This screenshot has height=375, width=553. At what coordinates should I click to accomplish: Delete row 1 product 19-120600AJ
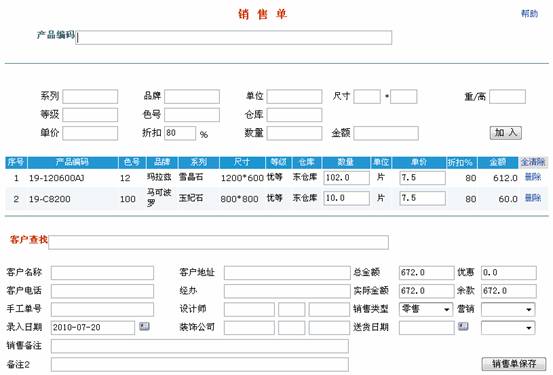pos(533,177)
